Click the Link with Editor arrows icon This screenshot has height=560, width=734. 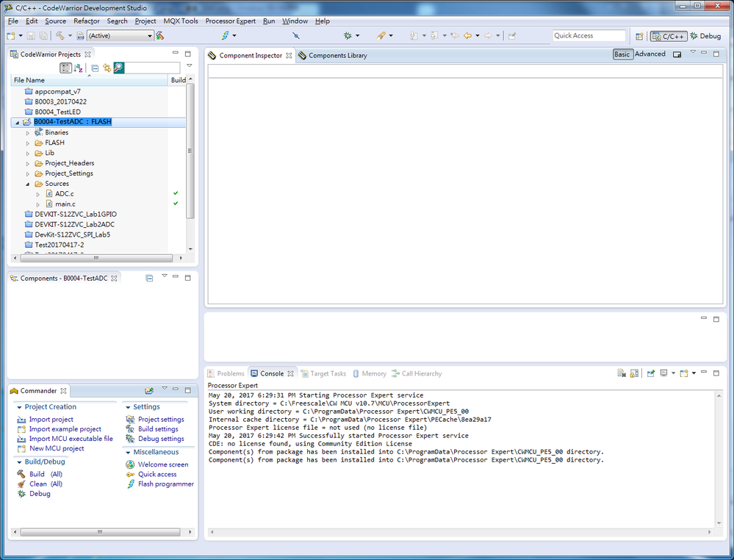pyautogui.click(x=107, y=68)
